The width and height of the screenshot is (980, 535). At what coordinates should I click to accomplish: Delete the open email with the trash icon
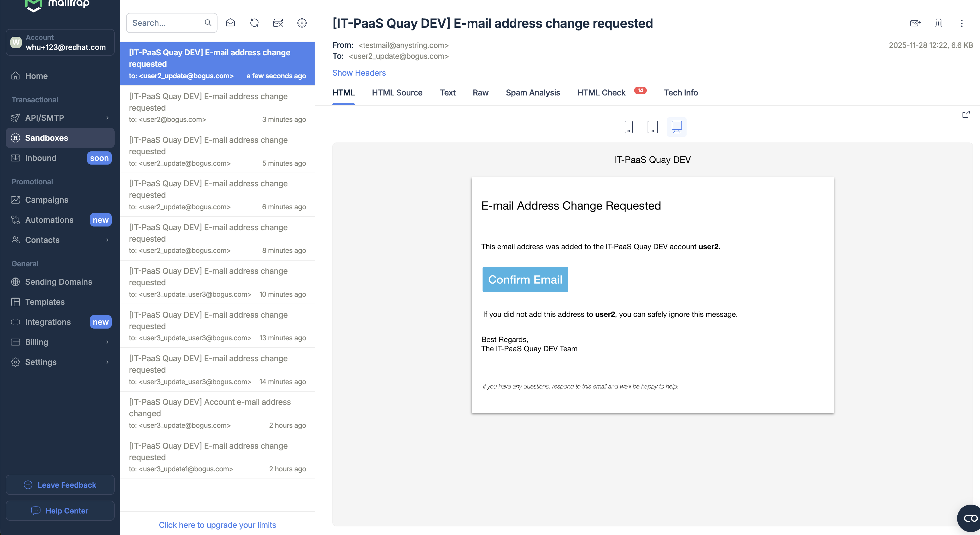(x=938, y=23)
